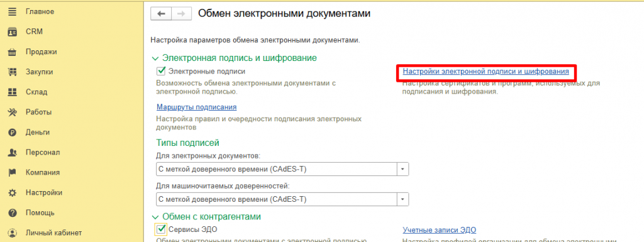Open Склад via the grid icon
This screenshot has width=644, height=242.
click(13, 92)
